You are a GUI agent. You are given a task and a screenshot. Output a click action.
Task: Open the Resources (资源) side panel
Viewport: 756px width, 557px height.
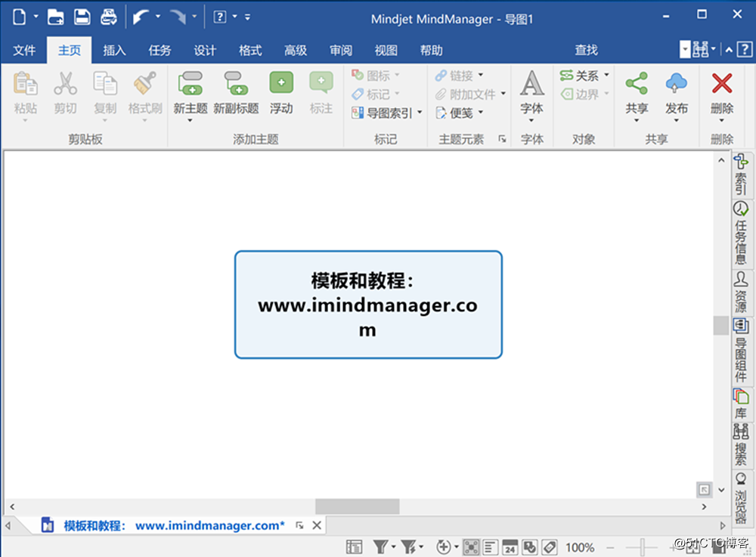point(741,292)
